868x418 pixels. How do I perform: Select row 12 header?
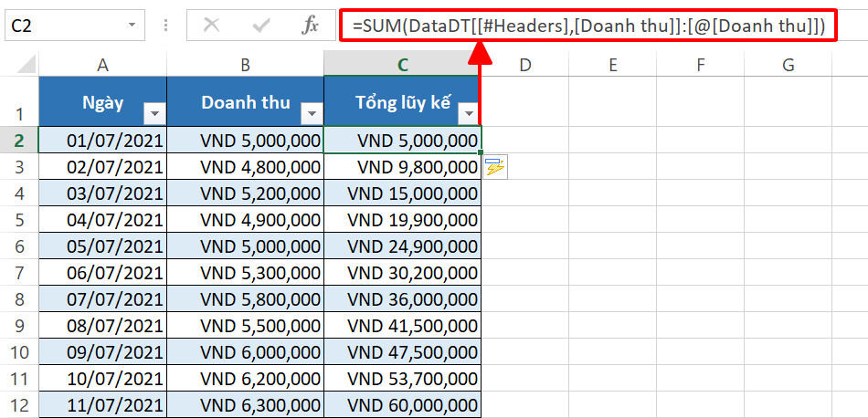pyautogui.click(x=19, y=404)
